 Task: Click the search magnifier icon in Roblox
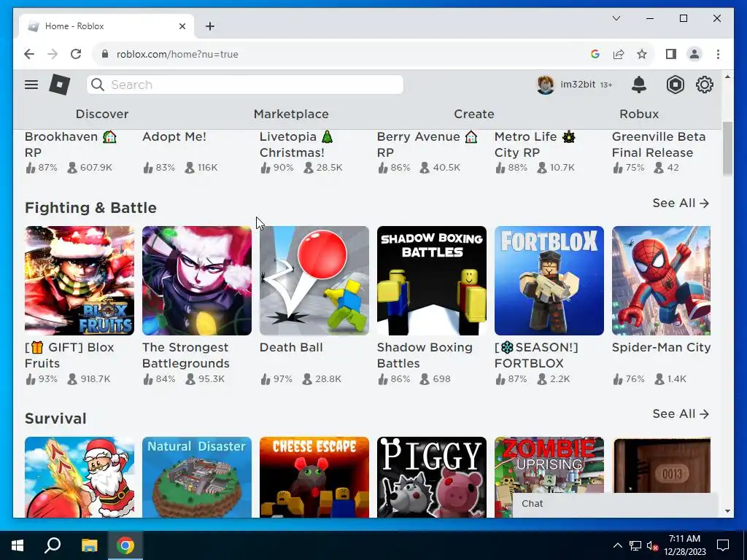(98, 85)
